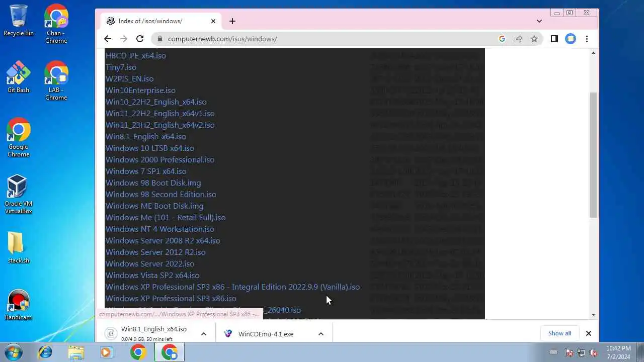Open Windows Me (101 - Retail Full).iso
Screen dimensions: 644x362
click(166, 217)
